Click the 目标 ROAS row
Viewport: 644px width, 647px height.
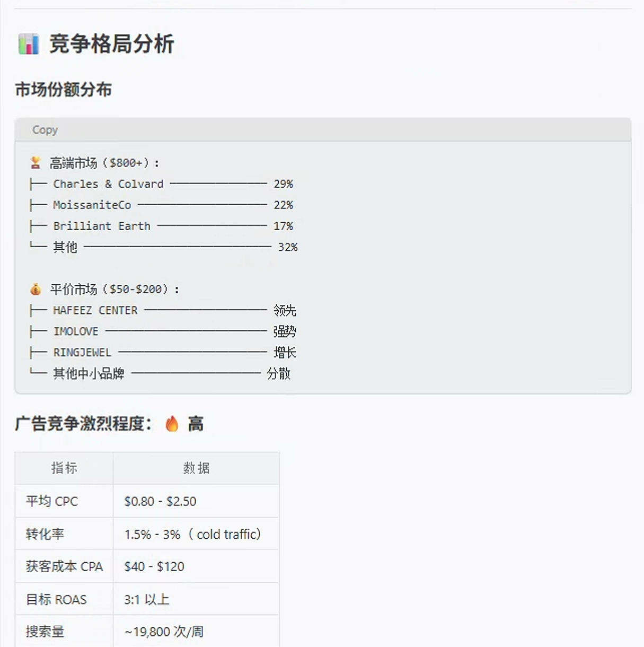pyautogui.click(x=147, y=599)
